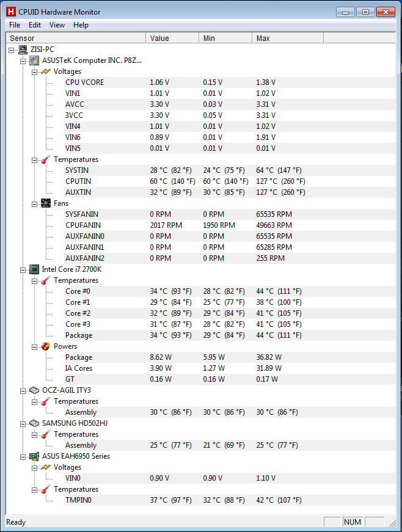Open the View menu

point(57,25)
